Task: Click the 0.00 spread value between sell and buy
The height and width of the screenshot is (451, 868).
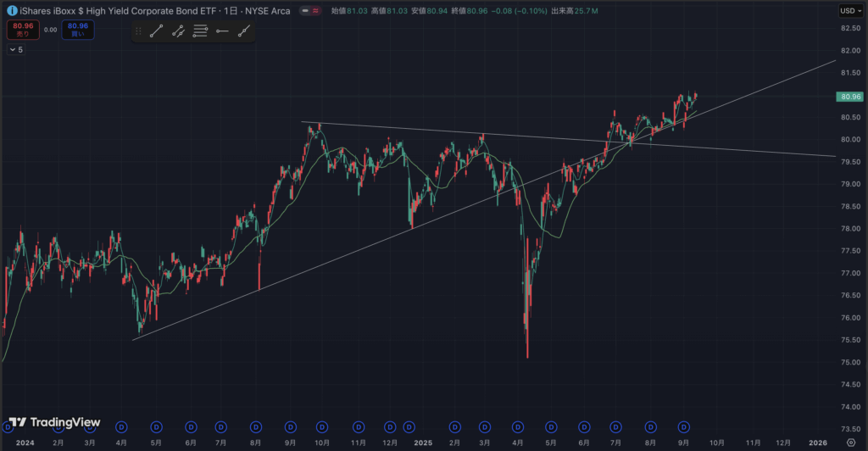Action: pyautogui.click(x=50, y=30)
